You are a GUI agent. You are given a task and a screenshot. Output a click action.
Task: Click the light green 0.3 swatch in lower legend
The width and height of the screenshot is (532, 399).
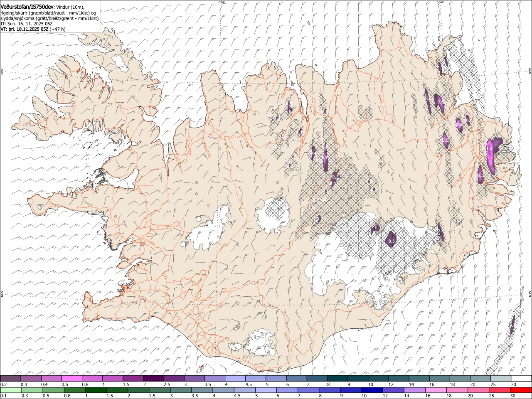[32, 390]
